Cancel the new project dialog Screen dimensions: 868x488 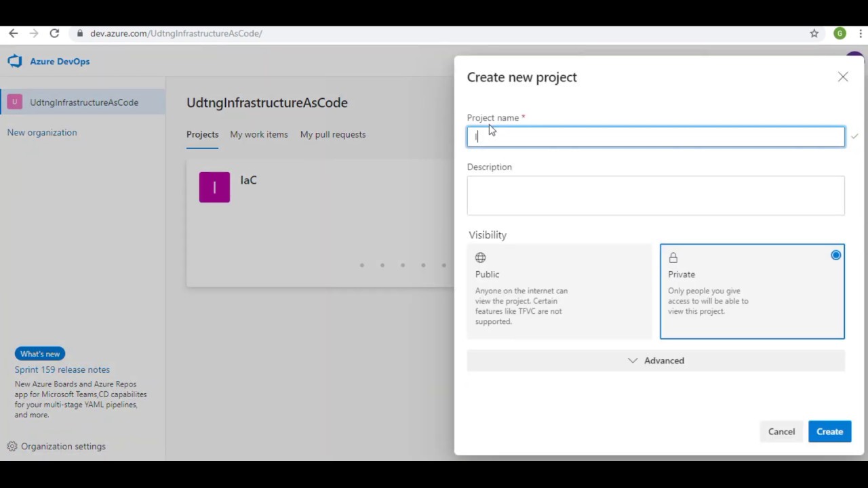[x=781, y=432]
